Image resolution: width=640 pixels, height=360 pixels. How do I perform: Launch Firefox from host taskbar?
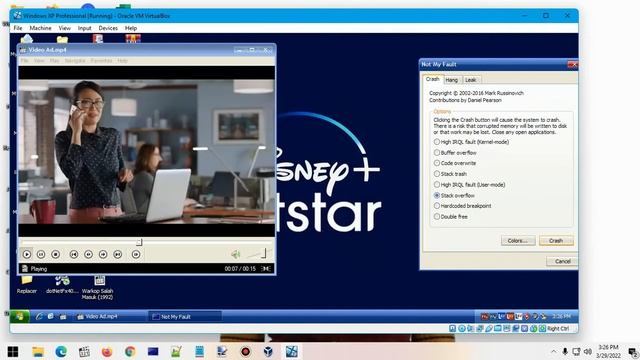click(107, 351)
